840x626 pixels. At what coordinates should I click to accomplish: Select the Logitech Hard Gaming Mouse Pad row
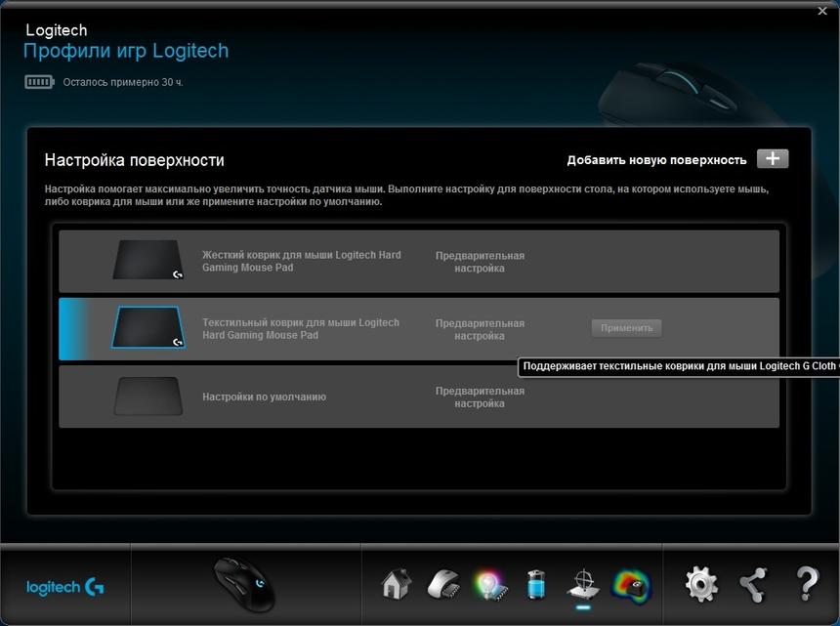coord(419,262)
